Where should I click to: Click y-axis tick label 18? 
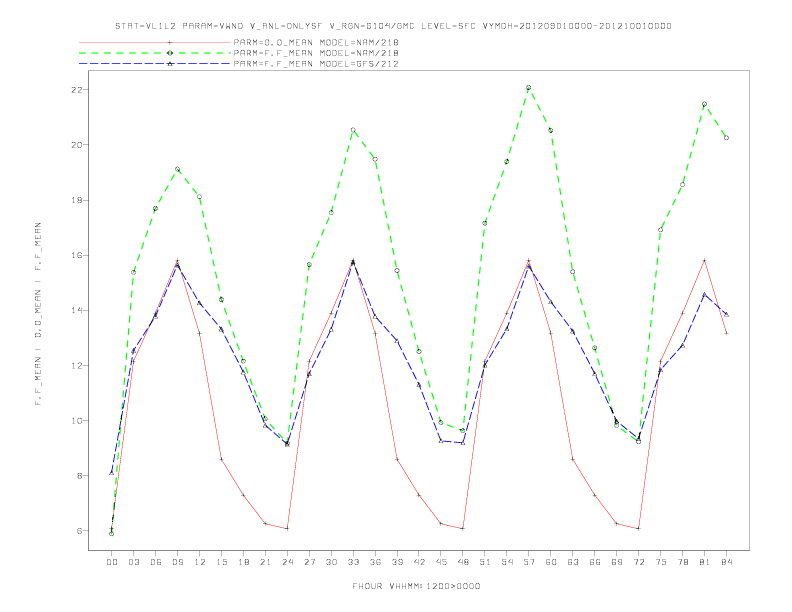(x=77, y=200)
